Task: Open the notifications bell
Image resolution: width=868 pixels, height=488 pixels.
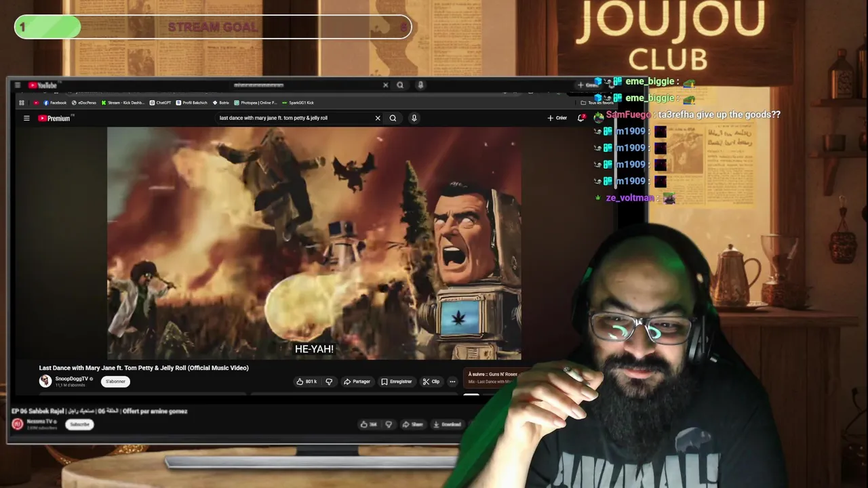Action: pyautogui.click(x=581, y=118)
